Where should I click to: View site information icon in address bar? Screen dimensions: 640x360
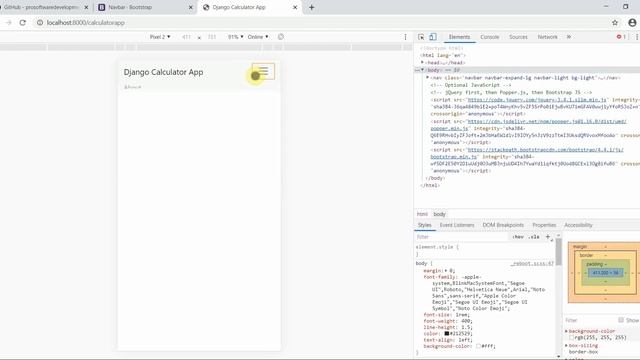(x=40, y=23)
